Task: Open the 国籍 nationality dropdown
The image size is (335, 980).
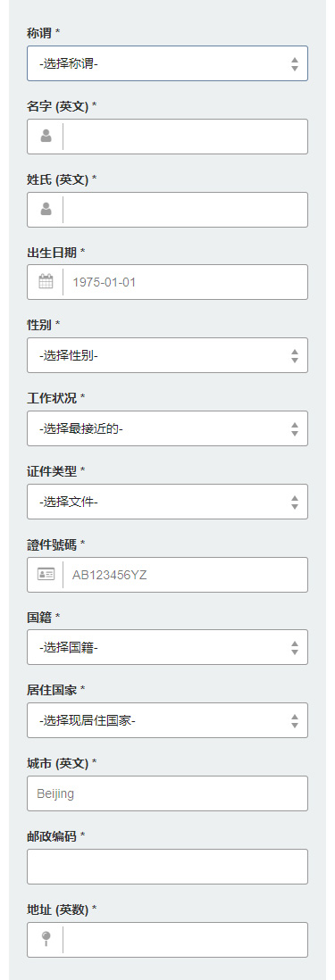Action: tap(168, 647)
